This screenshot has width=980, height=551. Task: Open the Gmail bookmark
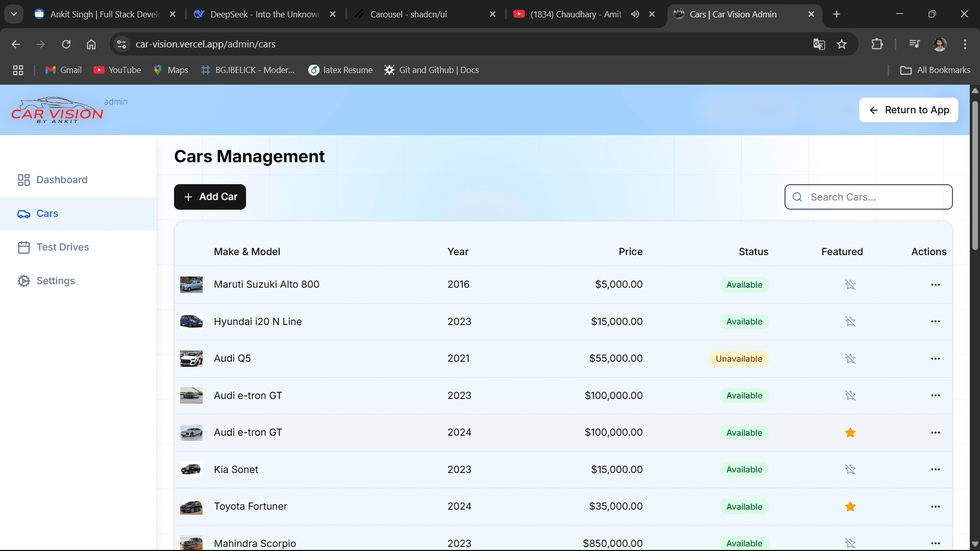pyautogui.click(x=63, y=70)
